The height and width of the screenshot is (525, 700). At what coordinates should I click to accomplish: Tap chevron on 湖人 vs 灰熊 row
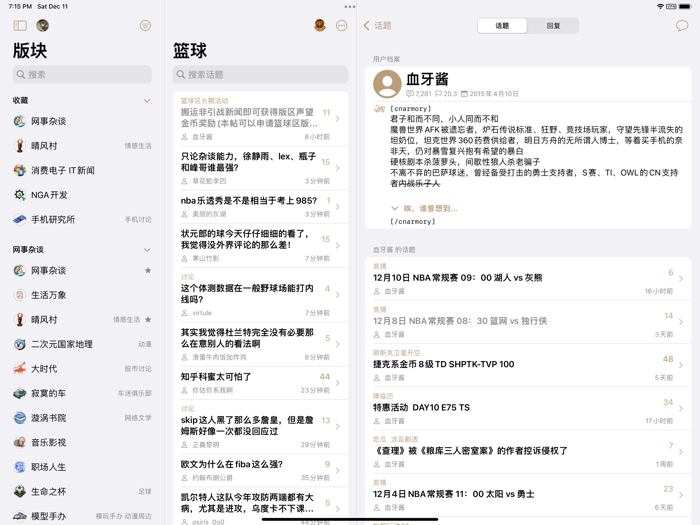(x=681, y=279)
